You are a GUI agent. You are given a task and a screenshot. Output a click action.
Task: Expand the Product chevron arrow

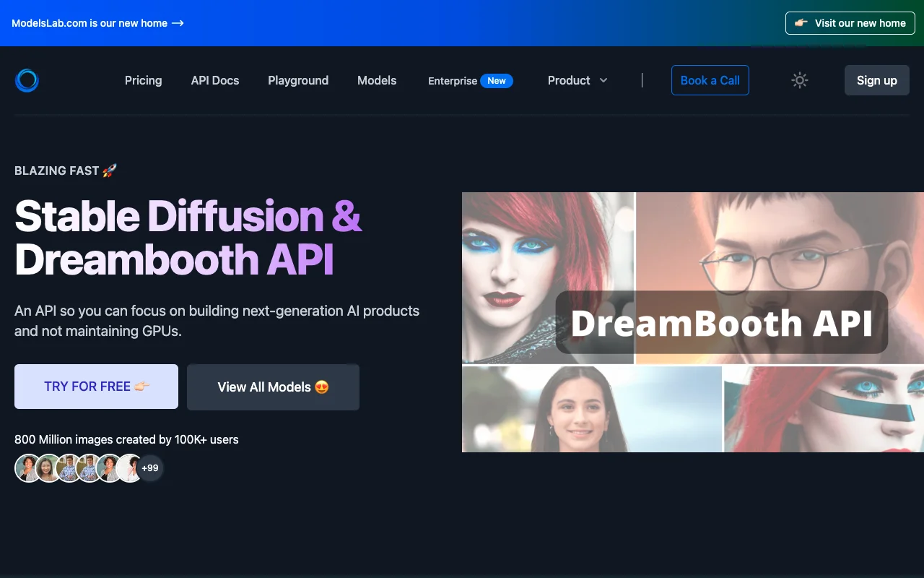603,80
